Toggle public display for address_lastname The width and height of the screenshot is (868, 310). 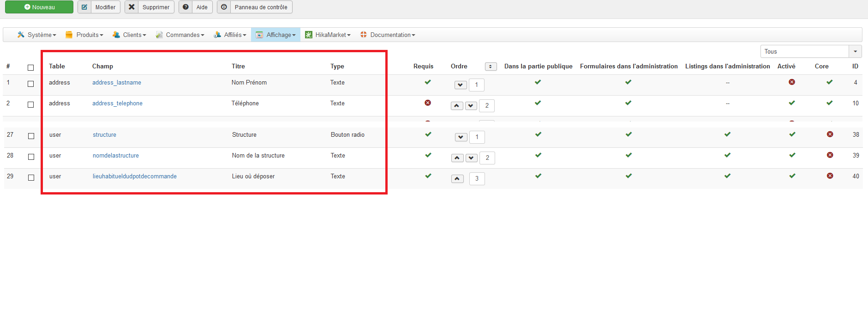click(x=538, y=82)
